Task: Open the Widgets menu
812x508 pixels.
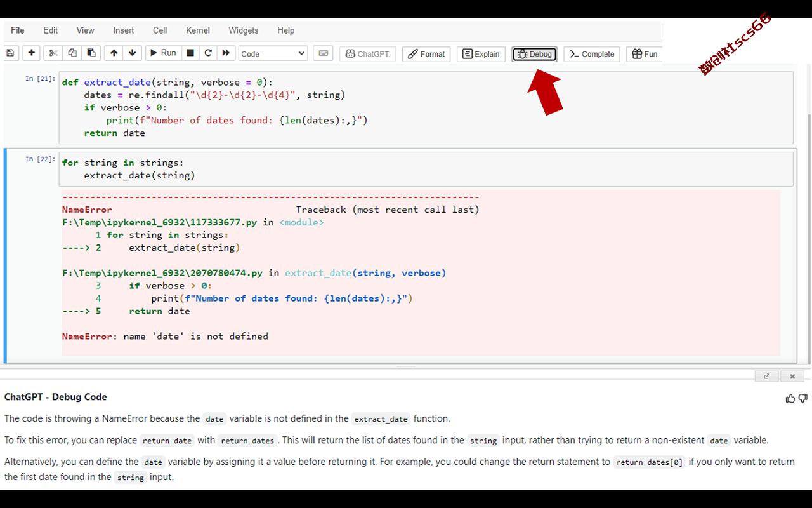Action: 244,30
